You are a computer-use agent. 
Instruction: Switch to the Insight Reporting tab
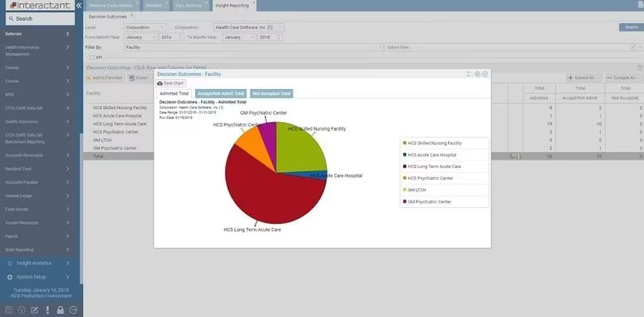[x=232, y=6]
